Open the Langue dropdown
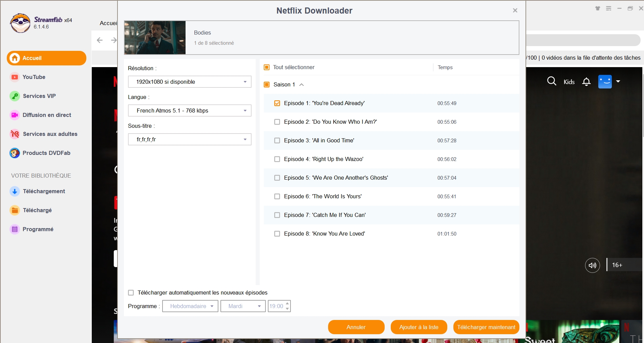Screen dimensions: 644x343 (190, 110)
